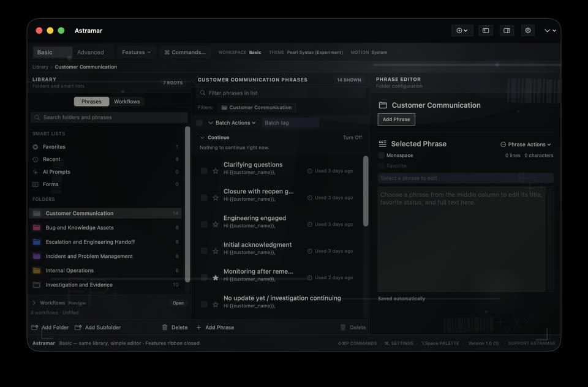
Task: Star the No update yet phrase
Action: (216, 304)
